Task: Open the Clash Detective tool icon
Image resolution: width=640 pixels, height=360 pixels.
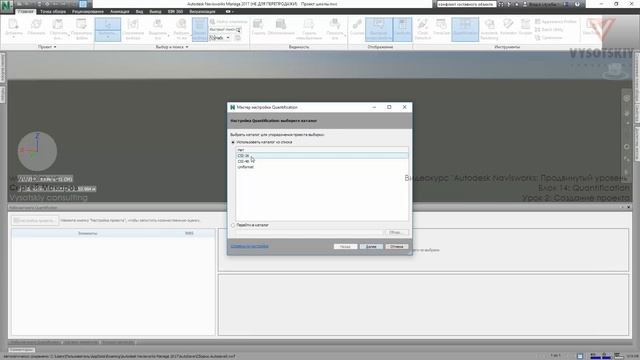Action: click(423, 25)
